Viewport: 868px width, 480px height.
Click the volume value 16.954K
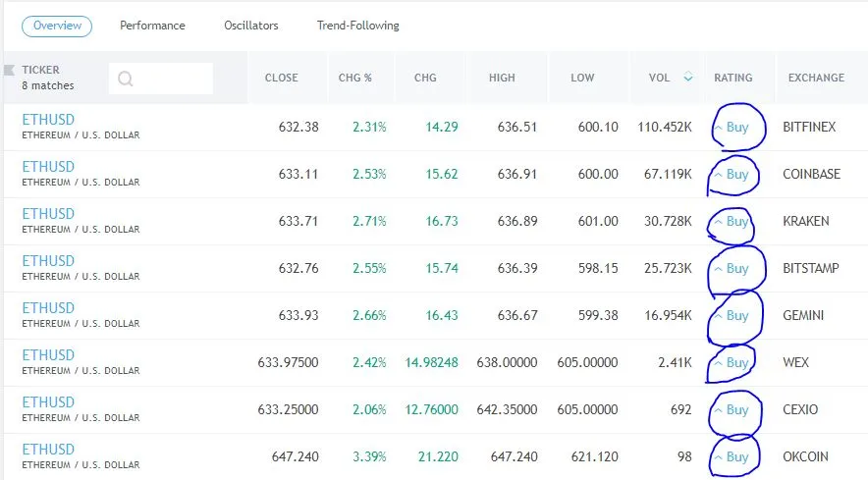click(668, 315)
